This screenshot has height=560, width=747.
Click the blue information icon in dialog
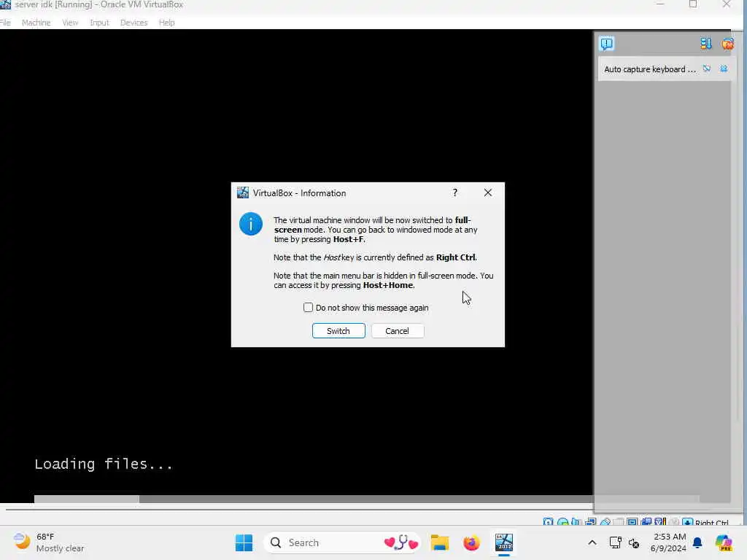click(251, 224)
